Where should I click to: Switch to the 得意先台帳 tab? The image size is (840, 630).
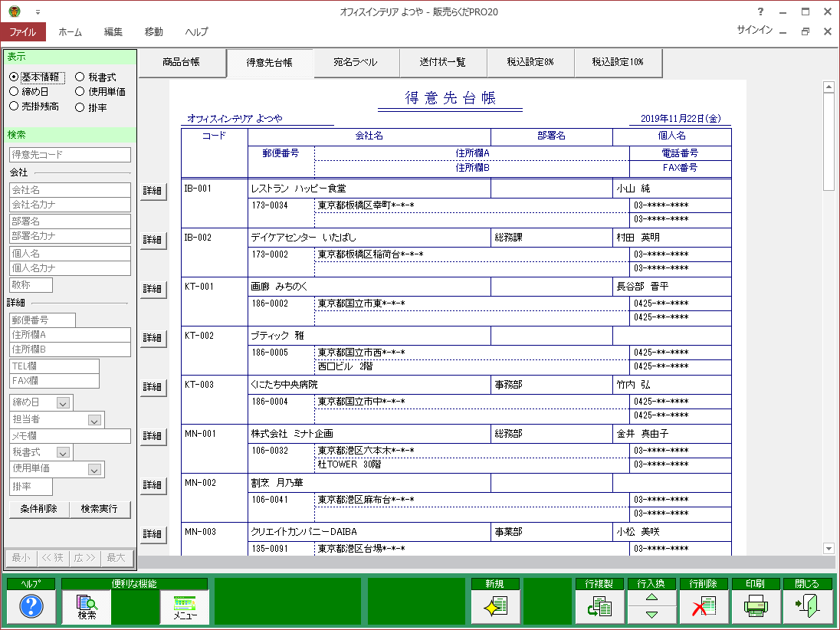(270, 63)
